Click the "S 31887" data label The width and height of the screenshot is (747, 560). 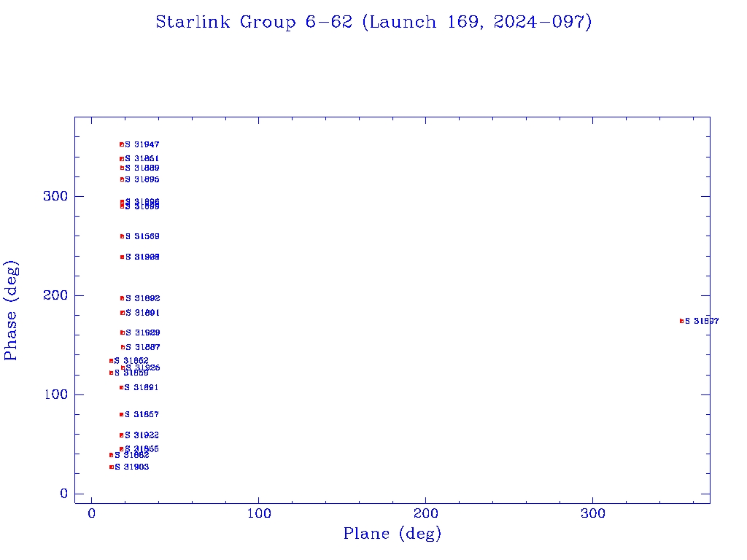coord(142,348)
